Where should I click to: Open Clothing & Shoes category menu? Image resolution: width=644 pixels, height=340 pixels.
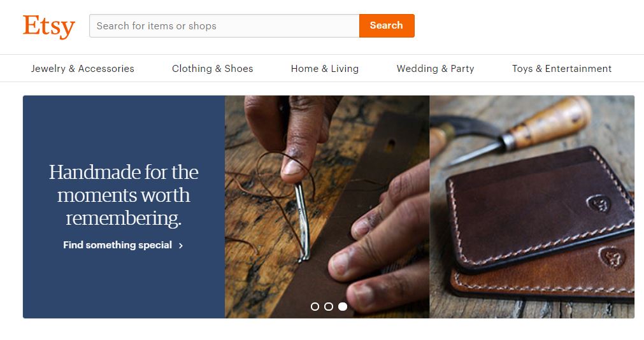(x=212, y=69)
